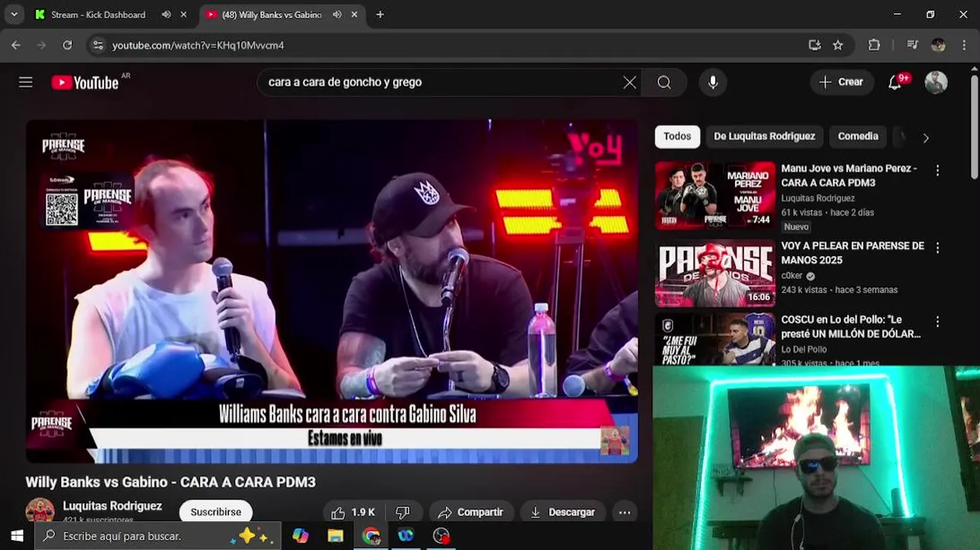Image resolution: width=980 pixels, height=550 pixels.
Task: View site information icon in address bar
Action: click(x=98, y=45)
